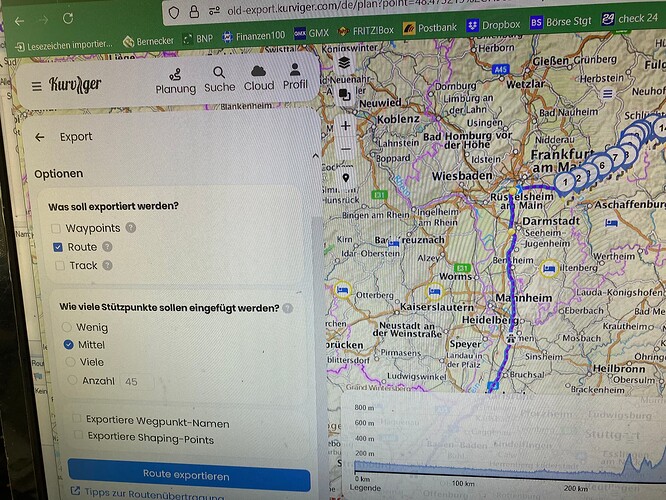
Task: Click waypoint marker 6 on the map
Action: [602, 166]
